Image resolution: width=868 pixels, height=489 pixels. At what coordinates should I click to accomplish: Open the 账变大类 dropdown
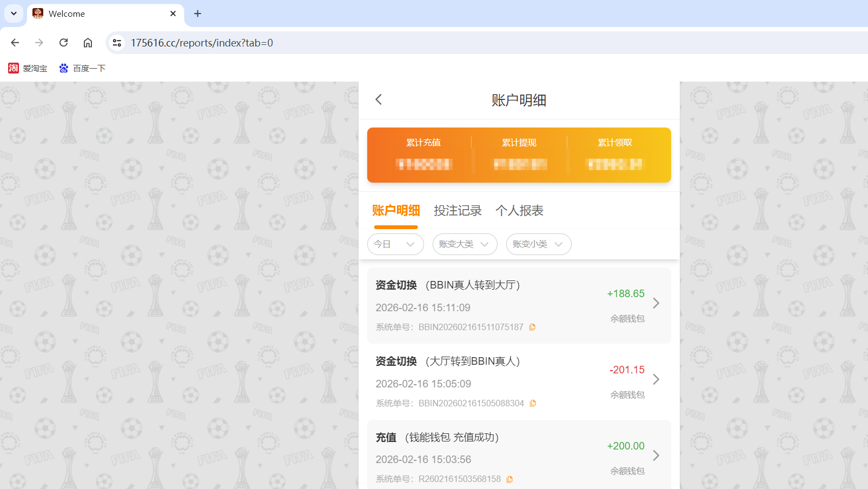click(x=464, y=244)
